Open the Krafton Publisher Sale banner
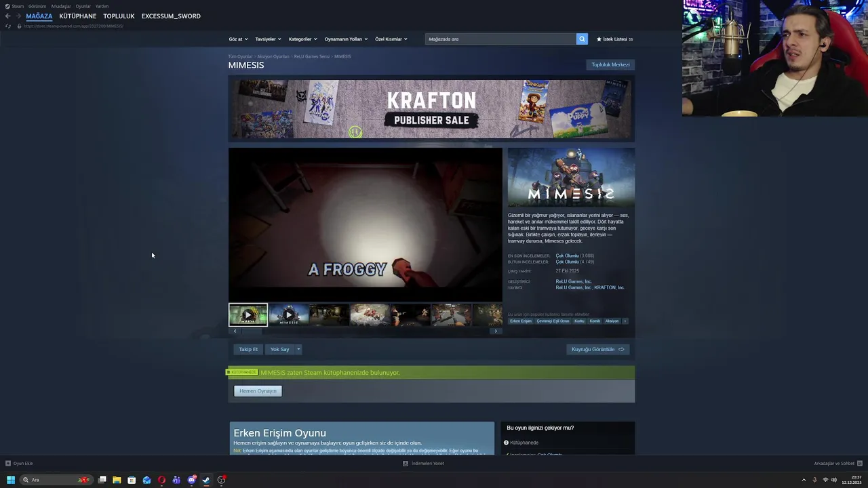Screen dimensions: 868x488 [x=431, y=109]
